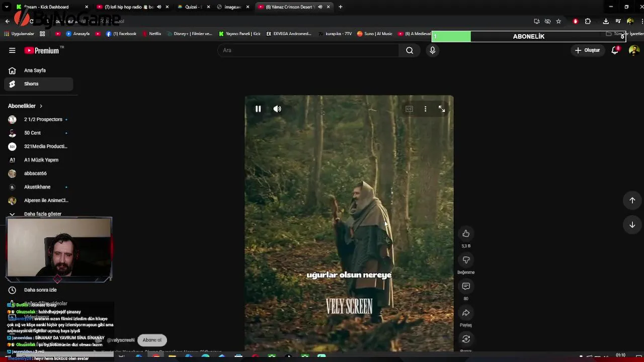Click the install app icon in address bar

537,21
